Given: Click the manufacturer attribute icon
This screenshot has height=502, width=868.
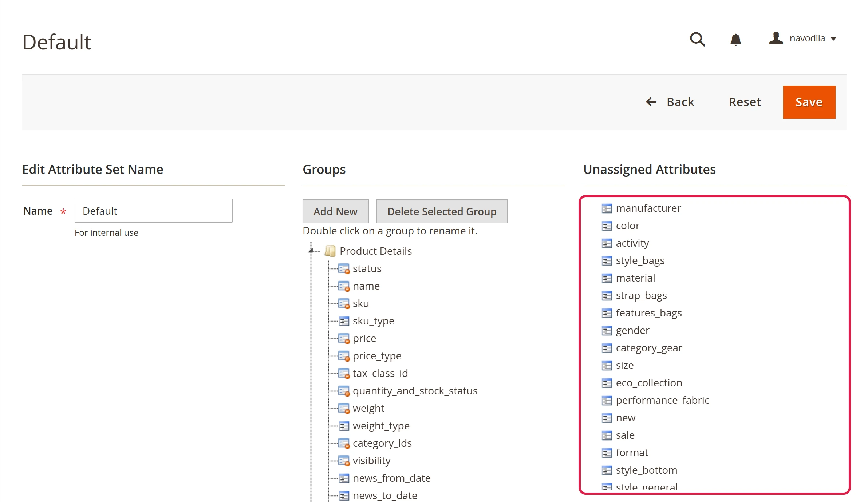Looking at the screenshot, I should tap(607, 208).
